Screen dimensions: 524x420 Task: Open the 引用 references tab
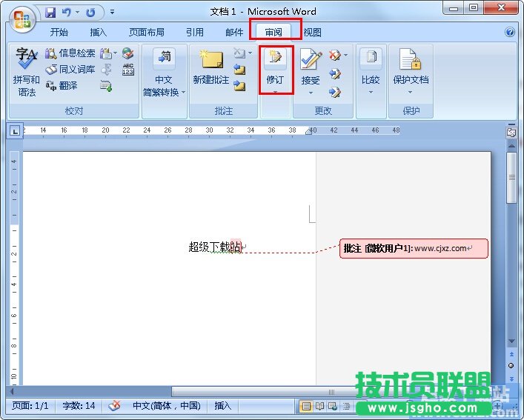[195, 33]
